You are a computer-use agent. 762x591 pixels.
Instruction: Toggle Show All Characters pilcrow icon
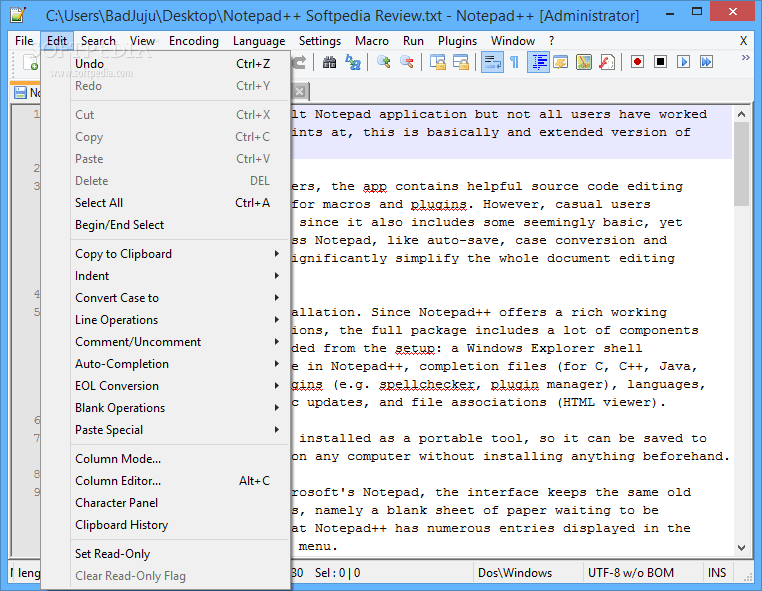(514, 62)
